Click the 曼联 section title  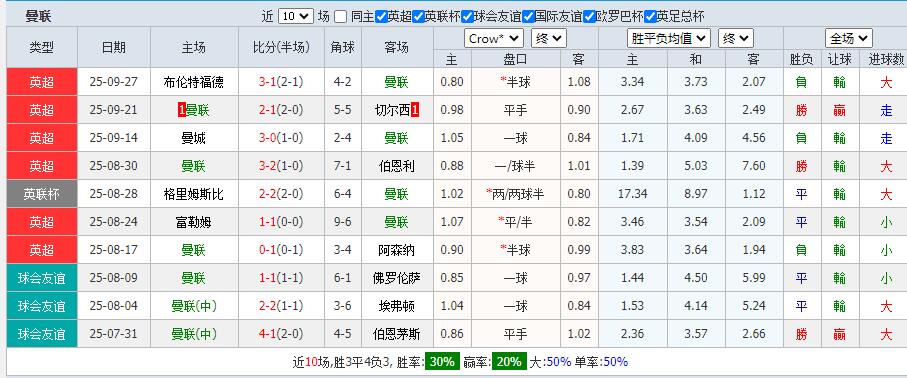pos(38,16)
